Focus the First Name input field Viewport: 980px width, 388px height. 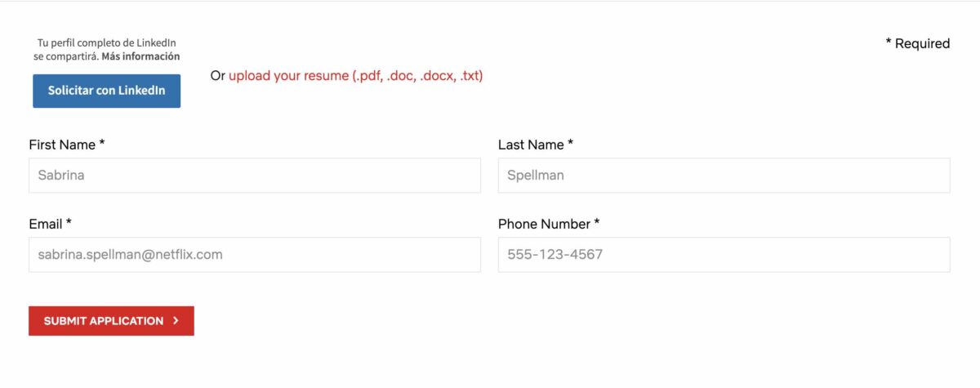pyautogui.click(x=254, y=175)
